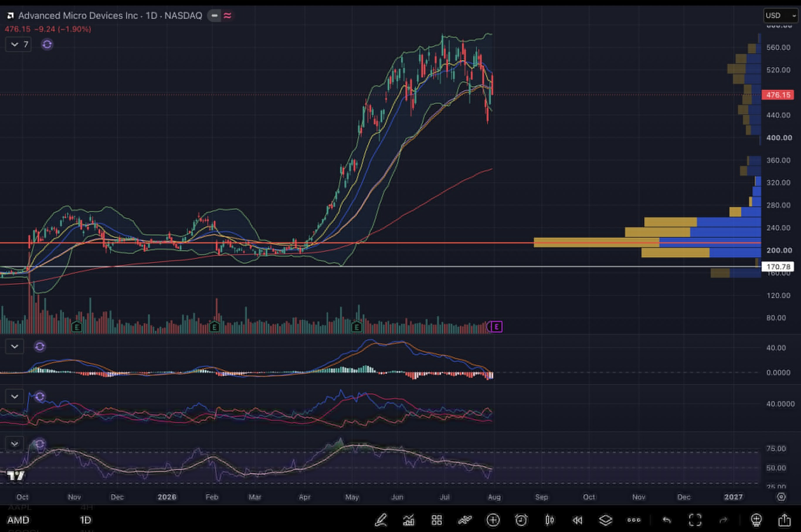Open the four-square layout grid icon
The width and height of the screenshot is (801, 532).
tap(437, 520)
